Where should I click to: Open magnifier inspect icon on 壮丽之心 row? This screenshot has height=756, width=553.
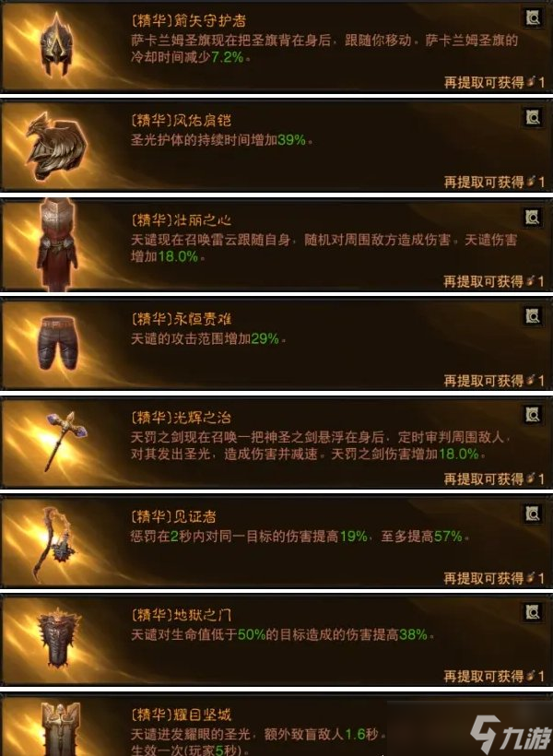tap(533, 218)
